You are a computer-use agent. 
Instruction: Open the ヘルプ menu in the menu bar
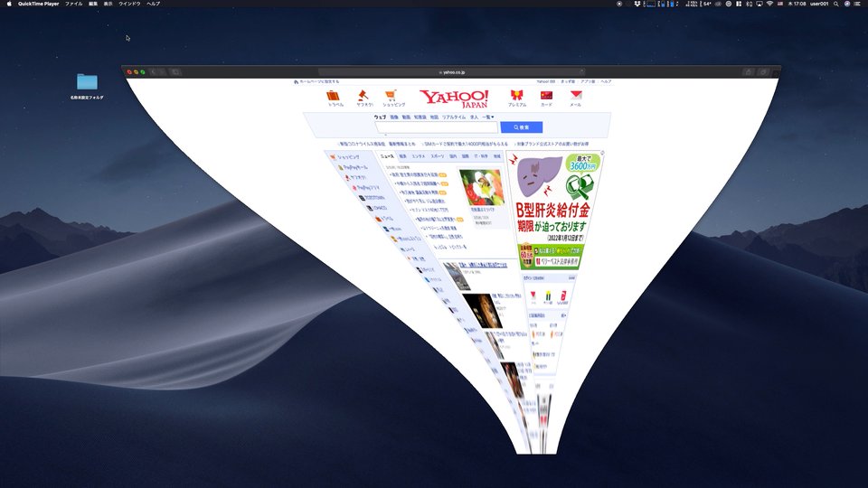click(154, 4)
